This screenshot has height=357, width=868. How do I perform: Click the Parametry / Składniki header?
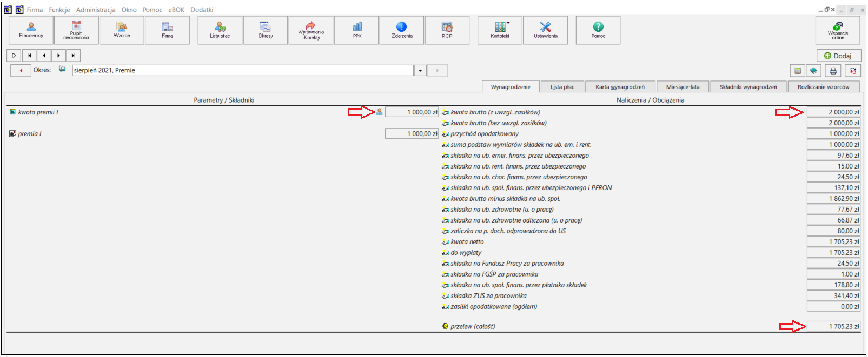pyautogui.click(x=224, y=100)
